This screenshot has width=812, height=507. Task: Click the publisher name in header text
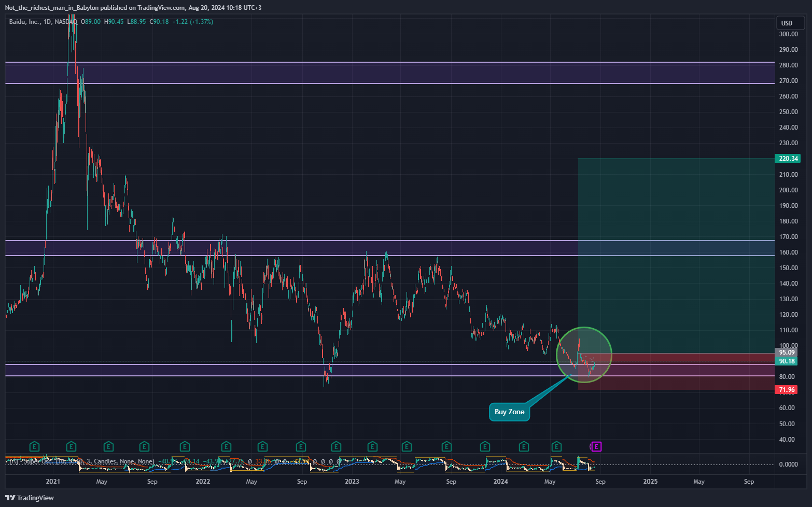click(51, 8)
